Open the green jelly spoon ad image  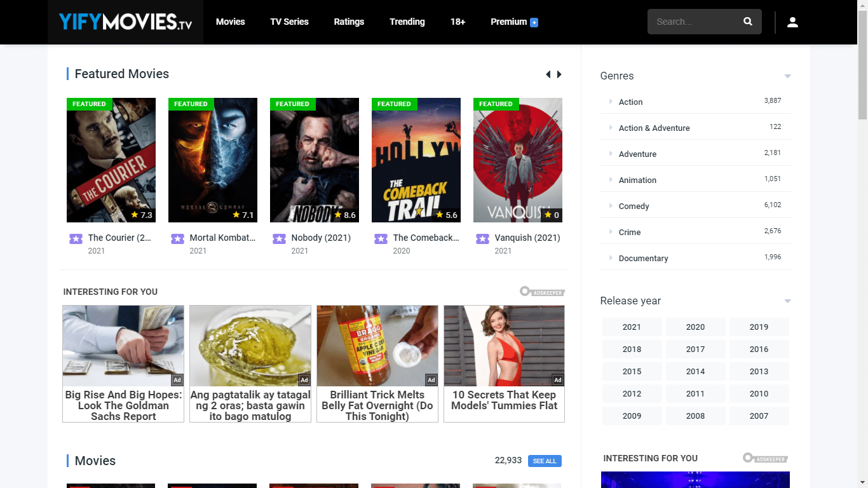250,346
